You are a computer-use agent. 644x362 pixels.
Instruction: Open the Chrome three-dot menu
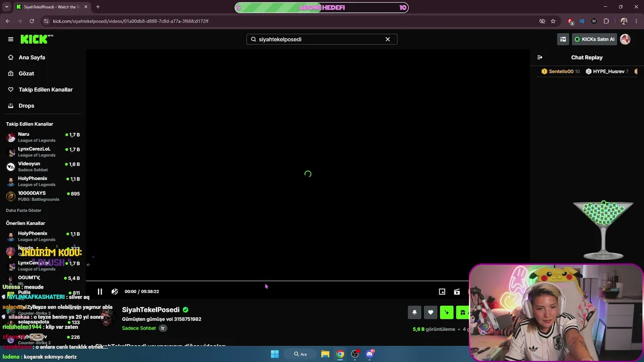pyautogui.click(x=635, y=21)
